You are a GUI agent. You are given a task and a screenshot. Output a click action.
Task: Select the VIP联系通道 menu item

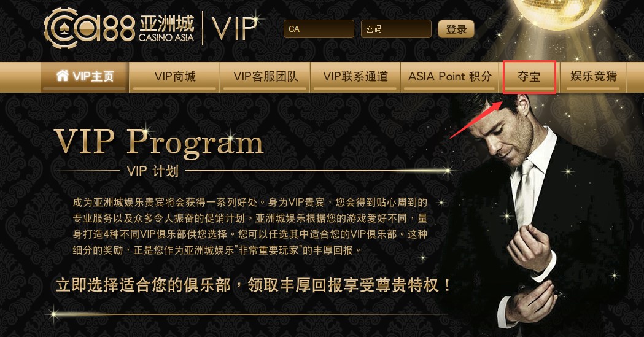355,77
